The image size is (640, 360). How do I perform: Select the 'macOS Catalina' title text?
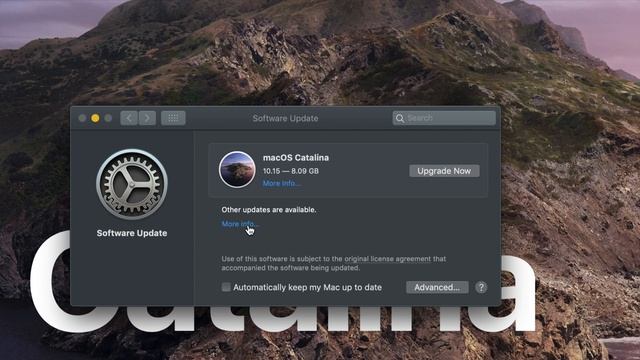[x=296, y=158]
